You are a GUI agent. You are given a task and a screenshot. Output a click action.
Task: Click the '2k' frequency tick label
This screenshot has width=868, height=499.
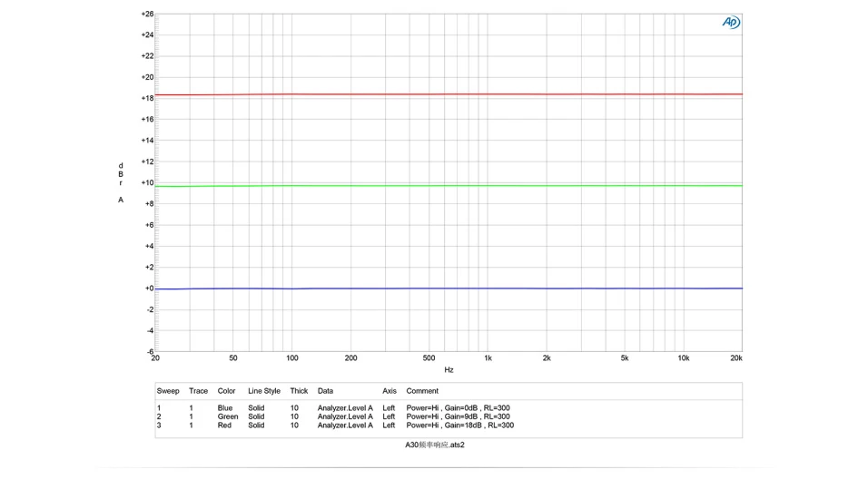pos(547,358)
